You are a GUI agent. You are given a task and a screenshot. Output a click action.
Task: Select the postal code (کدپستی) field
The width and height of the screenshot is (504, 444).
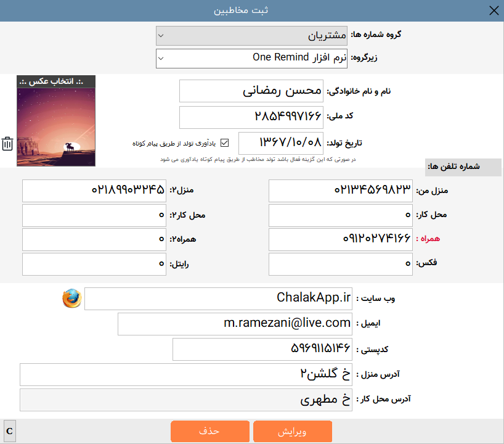262,349
